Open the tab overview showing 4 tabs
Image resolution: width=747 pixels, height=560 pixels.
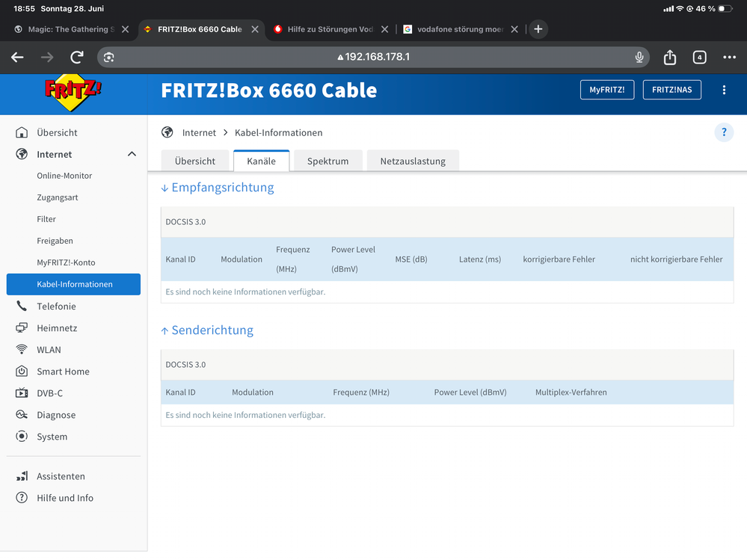699,57
